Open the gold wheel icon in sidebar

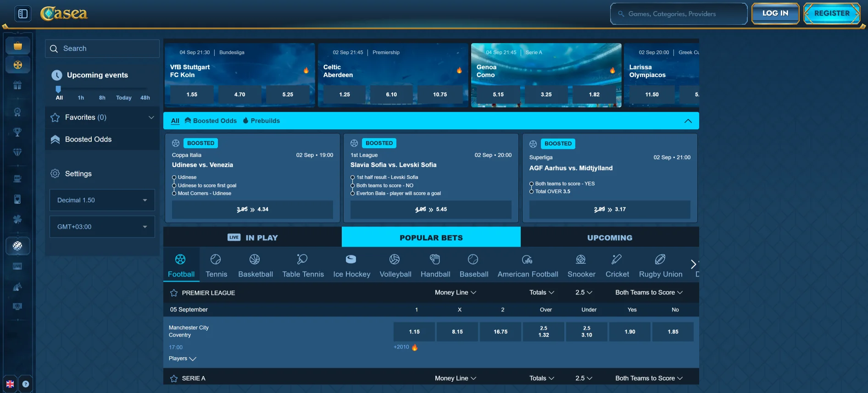coord(18,65)
